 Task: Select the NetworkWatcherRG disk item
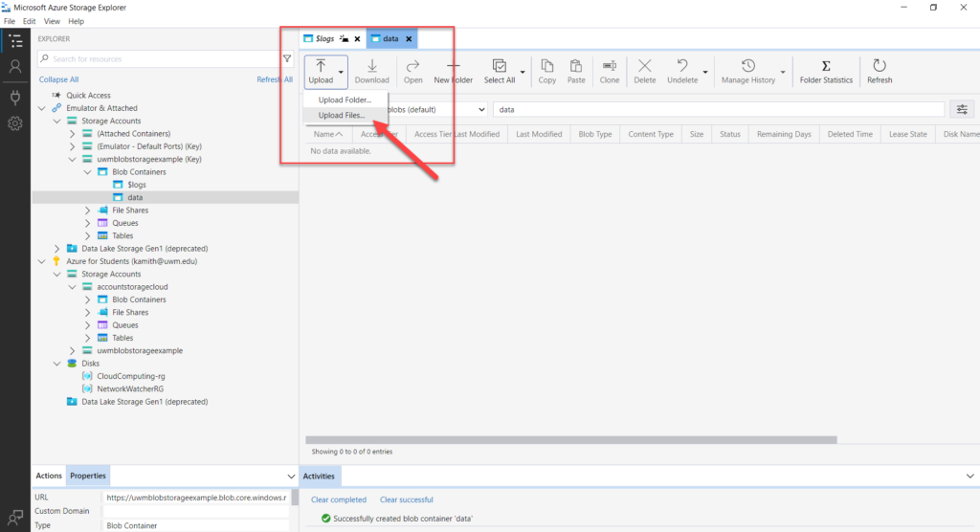click(130, 388)
